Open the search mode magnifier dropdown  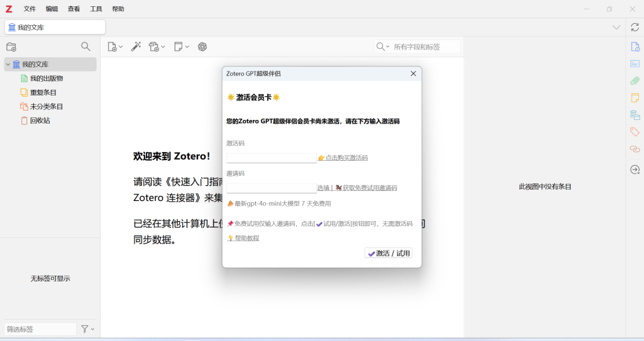coord(383,46)
